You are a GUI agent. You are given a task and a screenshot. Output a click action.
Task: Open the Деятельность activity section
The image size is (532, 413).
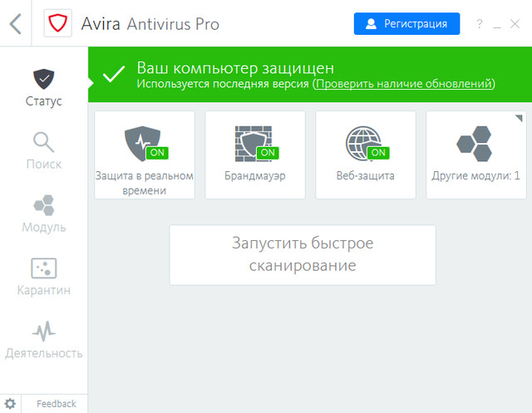click(x=44, y=340)
